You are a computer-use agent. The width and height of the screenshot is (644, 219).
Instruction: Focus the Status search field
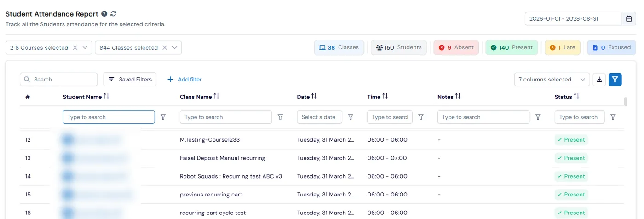tap(580, 117)
